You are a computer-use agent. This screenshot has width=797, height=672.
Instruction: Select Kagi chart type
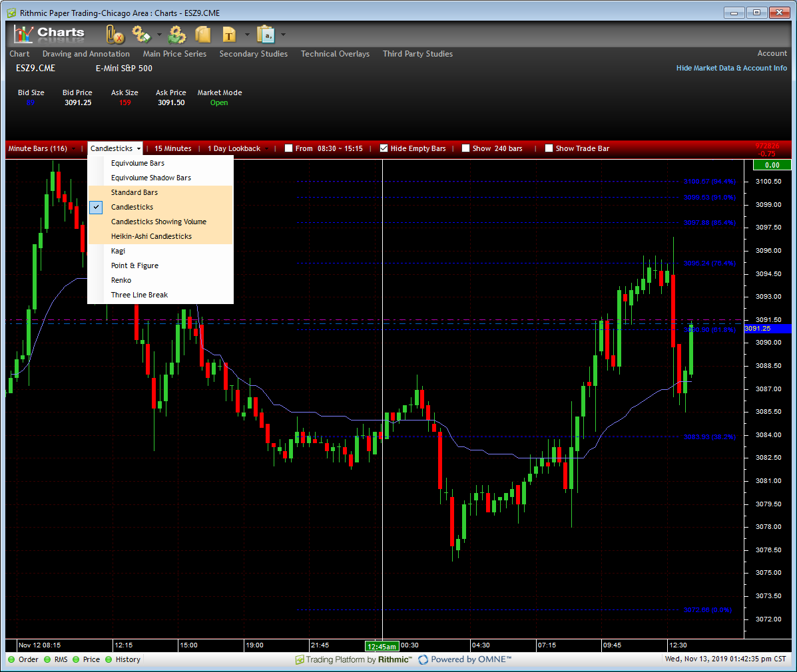click(160, 251)
